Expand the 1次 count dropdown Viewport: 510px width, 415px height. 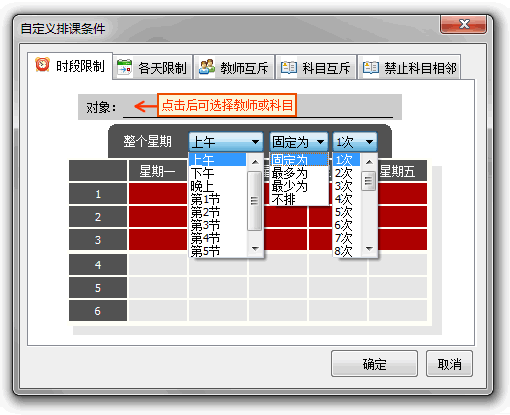(355, 142)
